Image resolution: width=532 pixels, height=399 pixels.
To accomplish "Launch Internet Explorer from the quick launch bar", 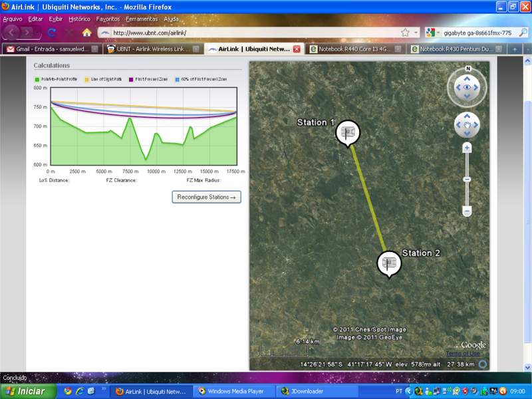I will 80,391.
